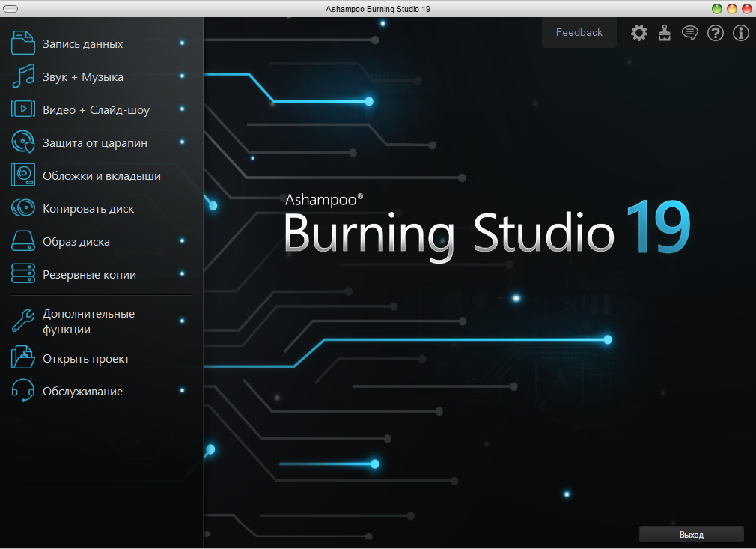Click the wrench icon for Дополнительные функции
Screen dimensions: 756x549
(22, 321)
